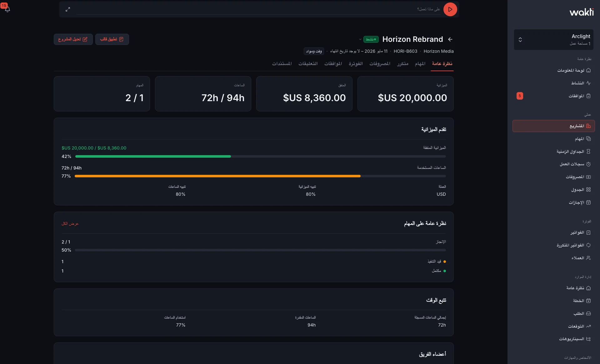
Task: Open الإجازات leaves icon in sidebar
Action: 588,202
